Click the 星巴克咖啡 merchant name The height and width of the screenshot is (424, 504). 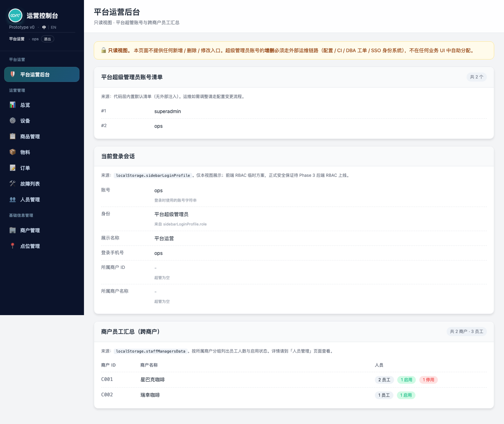point(153,380)
